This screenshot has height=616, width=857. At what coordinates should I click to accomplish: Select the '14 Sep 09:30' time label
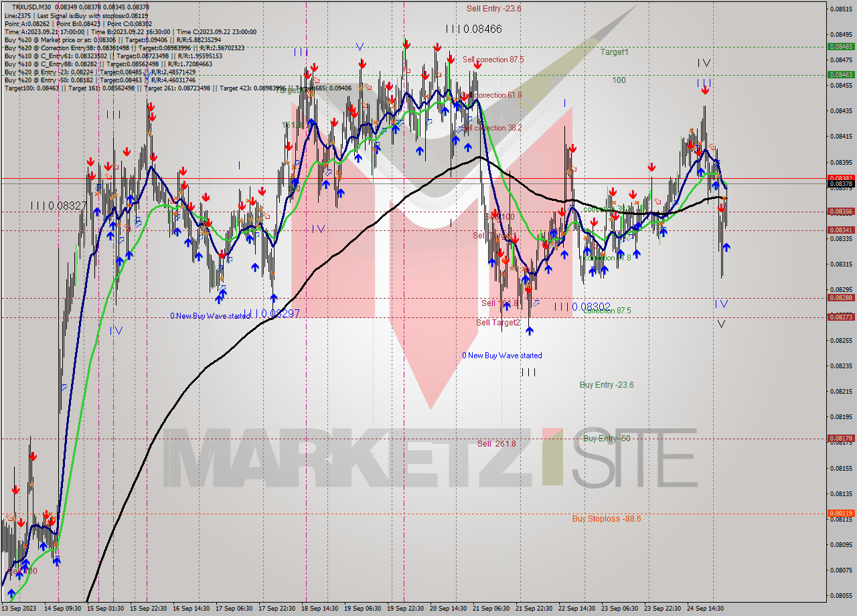(62, 609)
